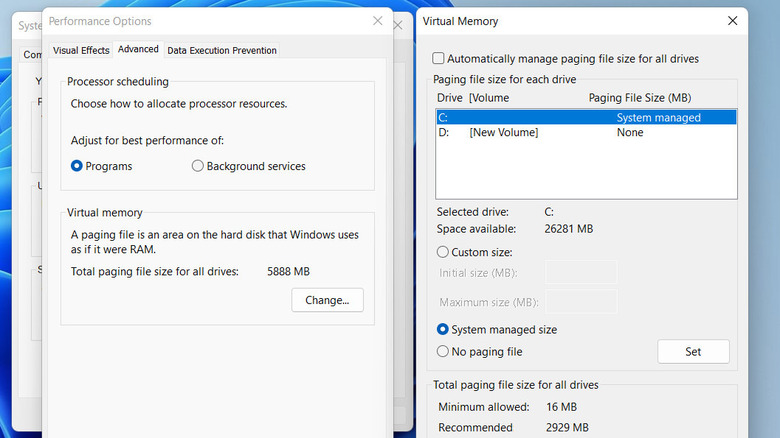Select the C: drive row in list

pos(585,117)
